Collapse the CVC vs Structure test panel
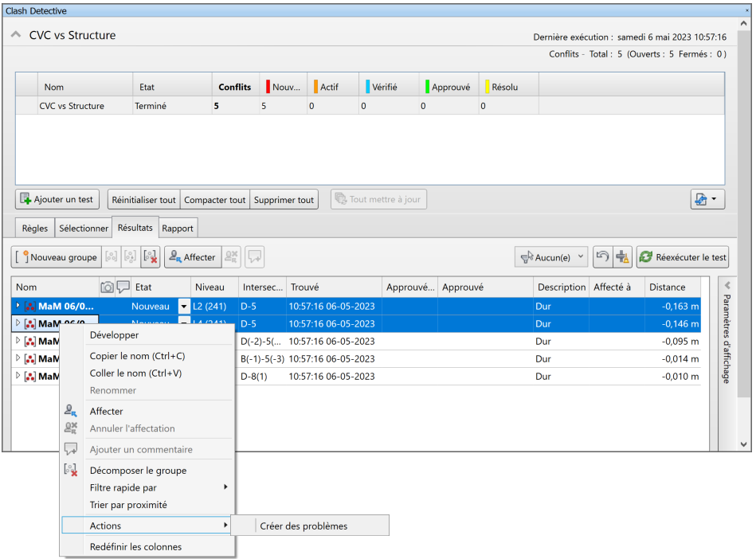 [x=16, y=35]
